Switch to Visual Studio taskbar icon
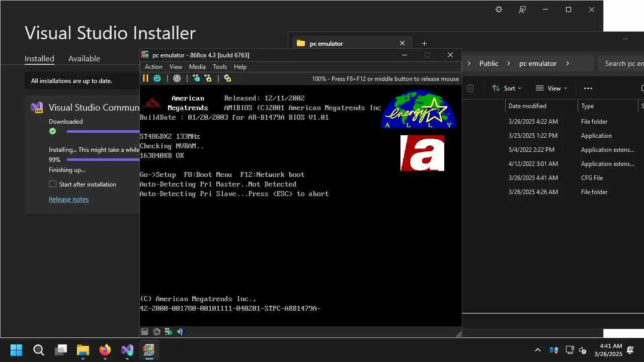The width and height of the screenshot is (644, 362). coord(127,350)
